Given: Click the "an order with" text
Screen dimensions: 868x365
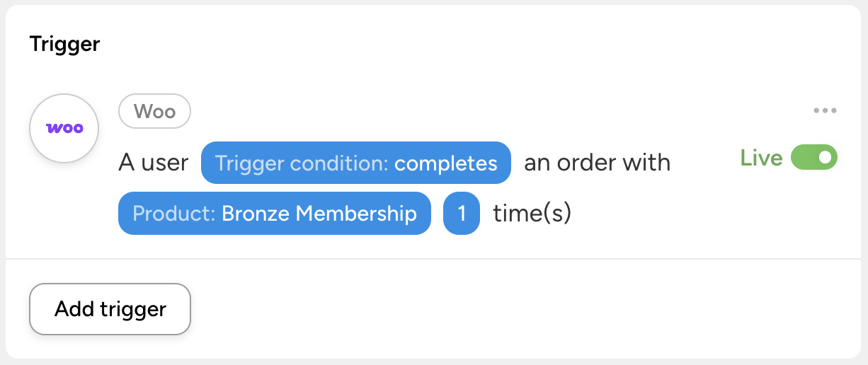Looking at the screenshot, I should 597,163.
